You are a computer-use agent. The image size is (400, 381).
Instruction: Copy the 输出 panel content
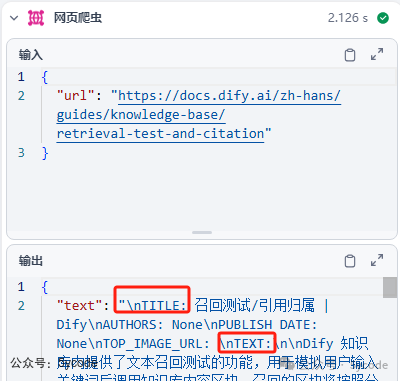[350, 261]
